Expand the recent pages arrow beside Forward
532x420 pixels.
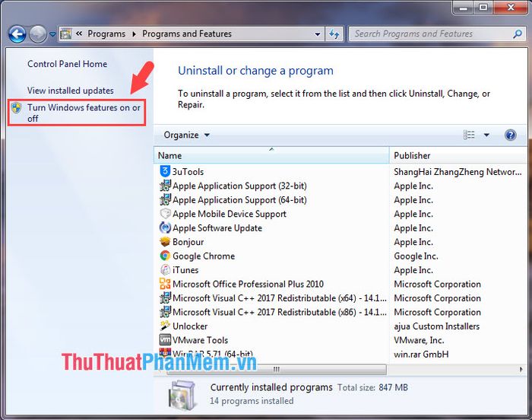[52, 34]
